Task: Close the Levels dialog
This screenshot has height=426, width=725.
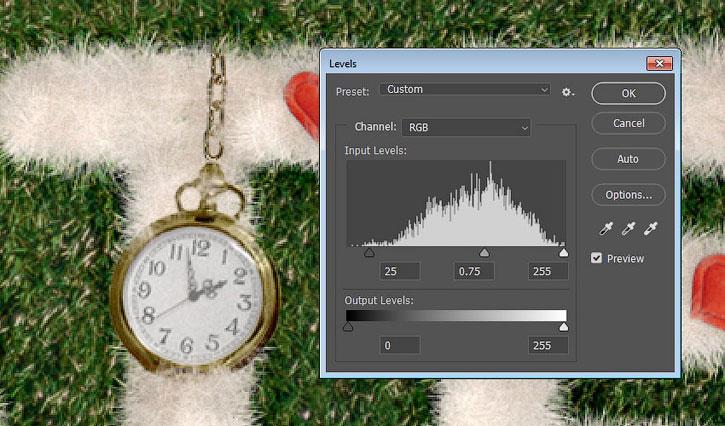Action: (x=659, y=63)
